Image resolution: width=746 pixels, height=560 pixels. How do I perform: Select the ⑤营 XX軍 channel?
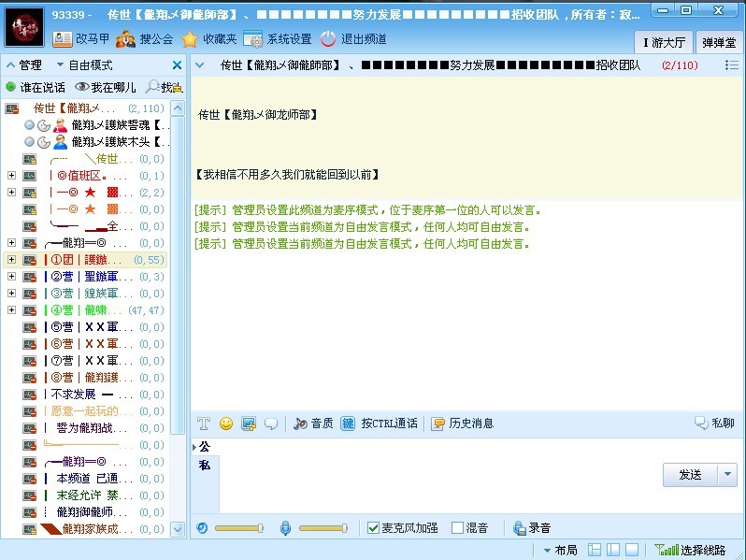tap(93, 327)
